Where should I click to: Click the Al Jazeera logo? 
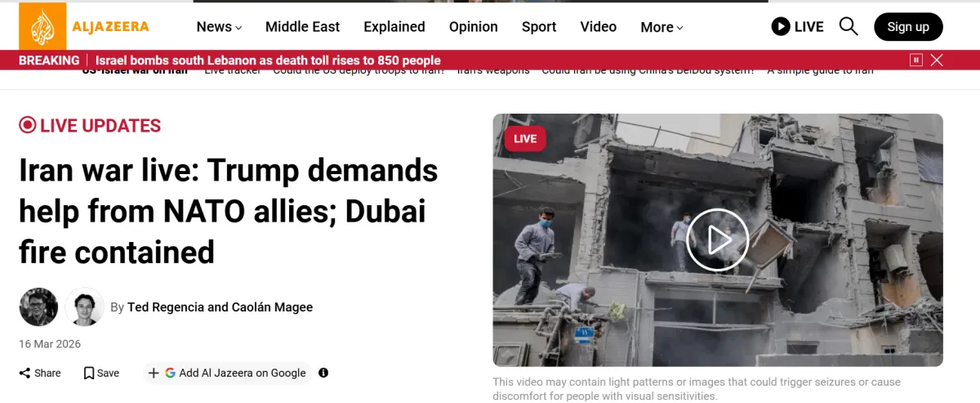tap(84, 26)
